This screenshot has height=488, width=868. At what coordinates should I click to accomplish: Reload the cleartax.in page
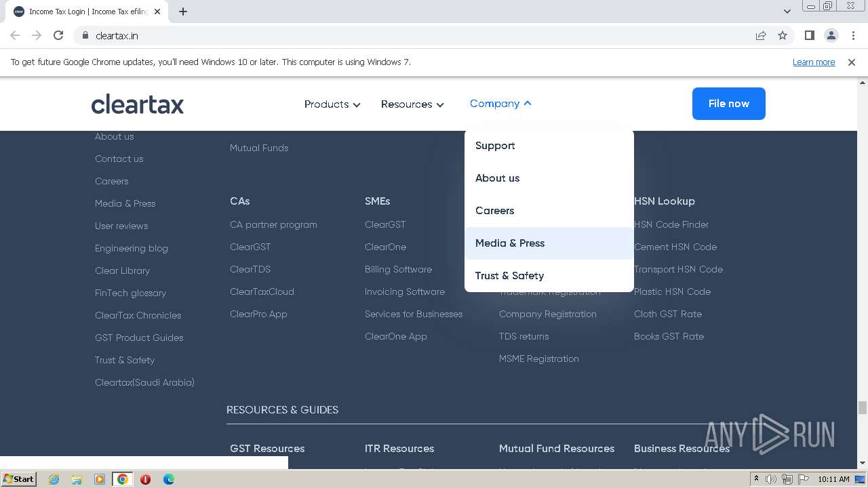(58, 35)
